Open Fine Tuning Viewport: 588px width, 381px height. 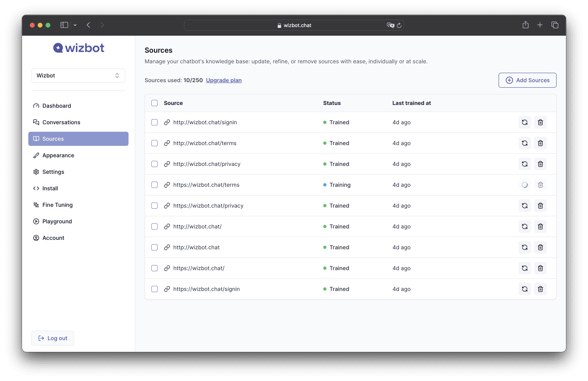[78, 205]
